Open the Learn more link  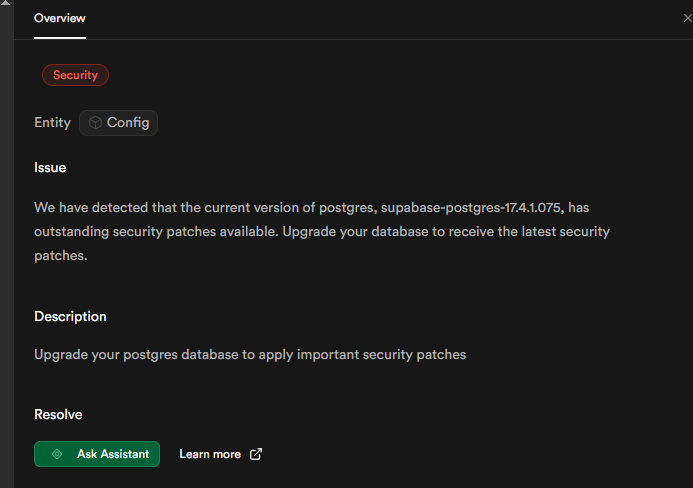tap(210, 454)
